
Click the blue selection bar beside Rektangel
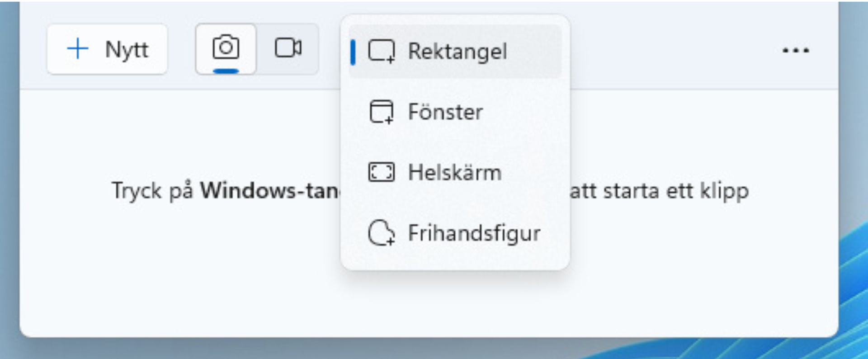[x=353, y=52]
